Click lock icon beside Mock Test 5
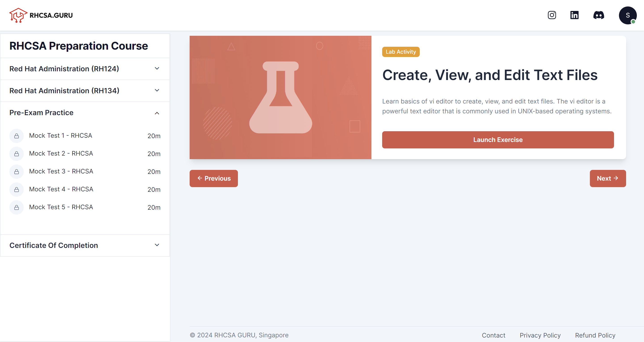 17,207
